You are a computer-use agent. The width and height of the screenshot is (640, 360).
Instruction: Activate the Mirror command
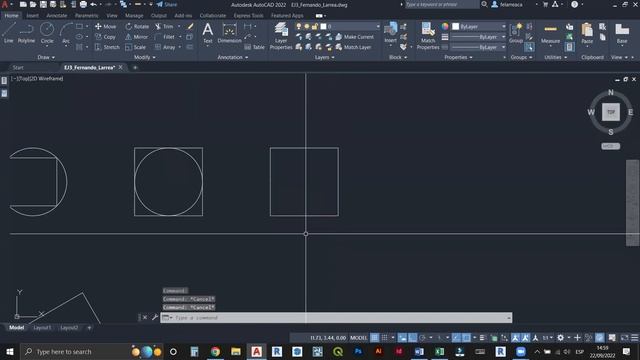pyautogui.click(x=136, y=37)
